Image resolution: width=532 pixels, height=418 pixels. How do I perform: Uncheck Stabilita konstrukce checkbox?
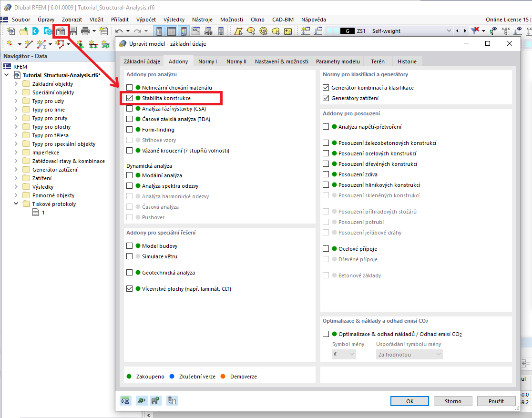coord(129,98)
